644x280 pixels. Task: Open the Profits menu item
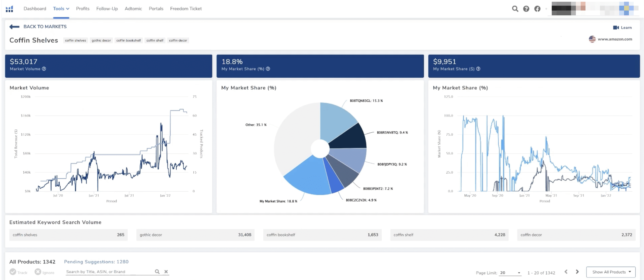[x=83, y=9]
